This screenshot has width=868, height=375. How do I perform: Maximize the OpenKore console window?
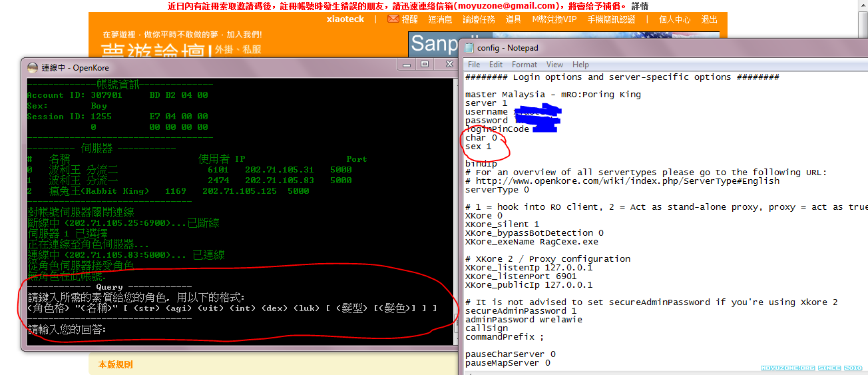pos(424,65)
